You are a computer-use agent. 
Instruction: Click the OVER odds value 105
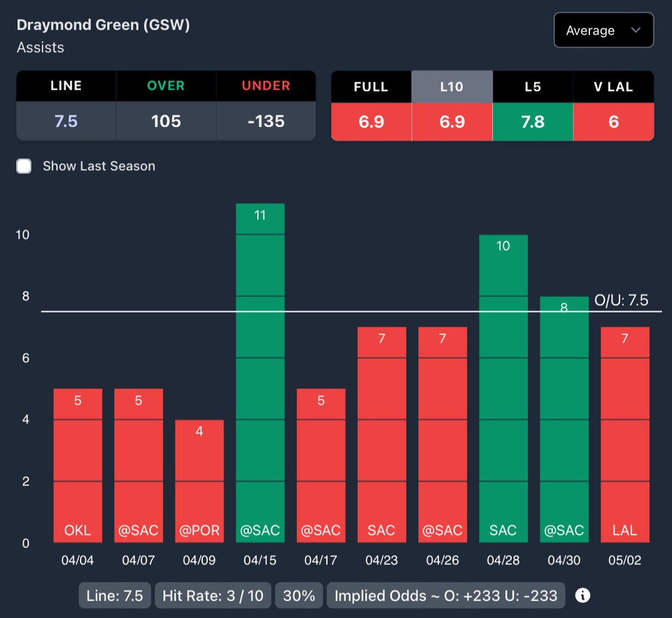[x=166, y=121]
